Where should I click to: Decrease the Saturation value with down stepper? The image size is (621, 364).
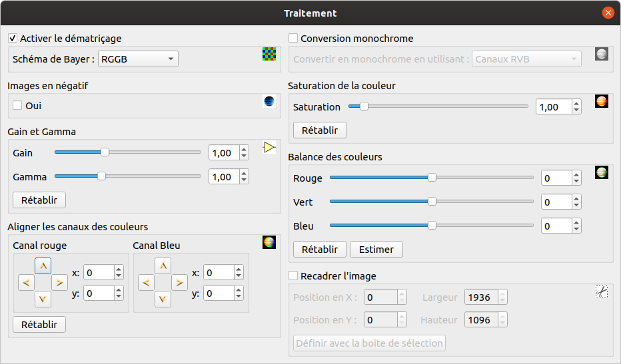point(576,110)
